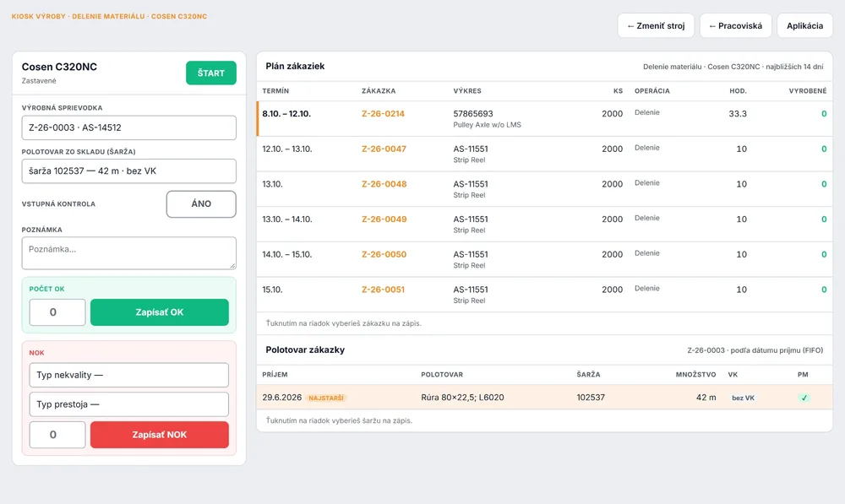Click the Poznámka text area
This screenshot has height=504, width=845.
point(128,253)
